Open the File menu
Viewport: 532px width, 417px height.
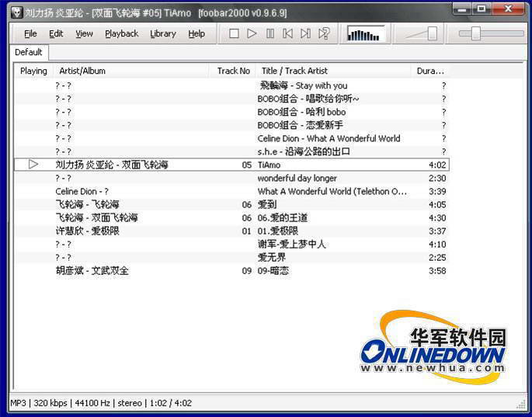click(30, 33)
